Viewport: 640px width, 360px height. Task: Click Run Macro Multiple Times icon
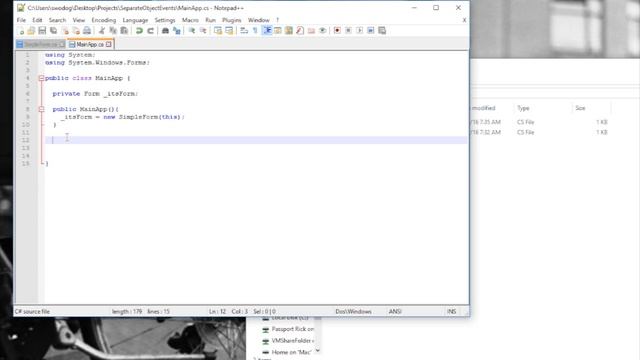pos(371,31)
